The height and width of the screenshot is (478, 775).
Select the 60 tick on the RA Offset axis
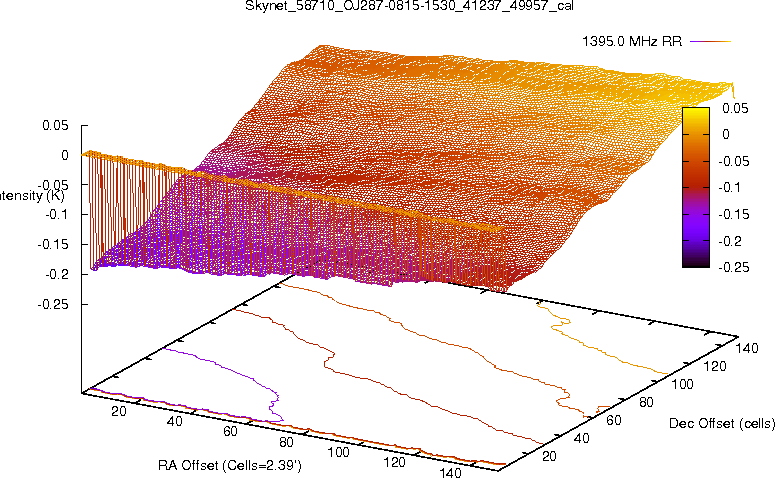coord(230,432)
